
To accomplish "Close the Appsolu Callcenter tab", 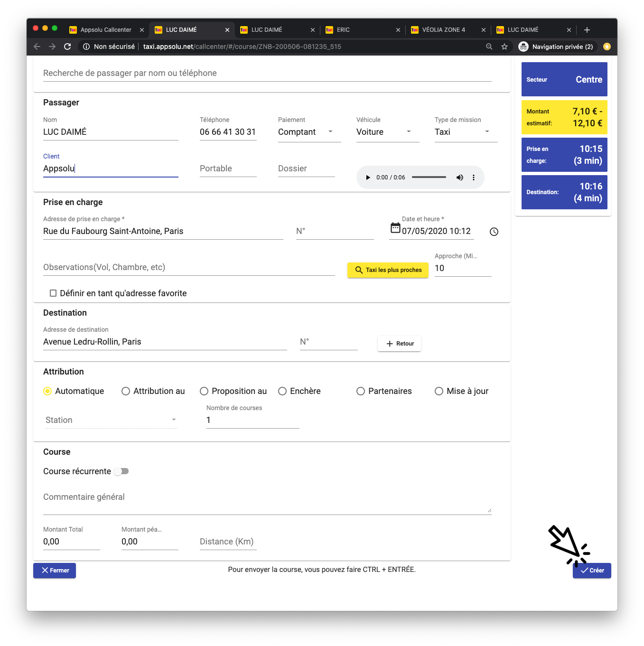I will (142, 30).
